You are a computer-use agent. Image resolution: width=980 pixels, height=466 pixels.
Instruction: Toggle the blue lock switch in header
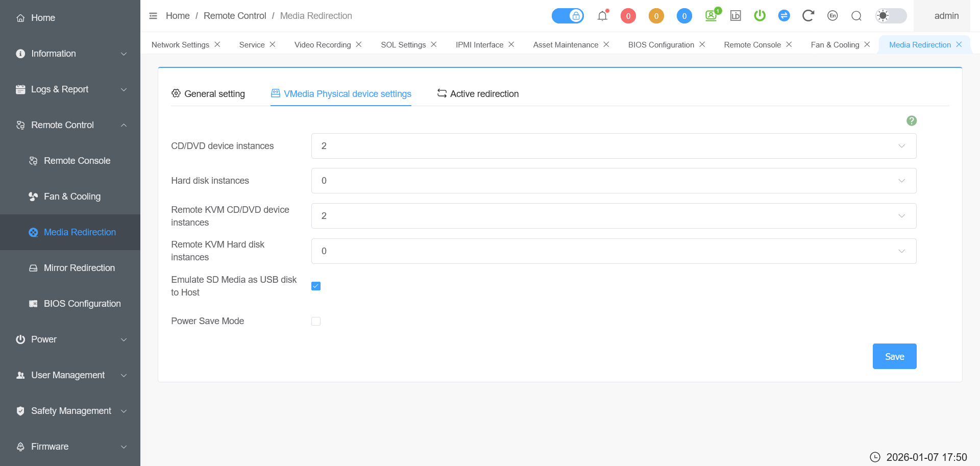[568, 16]
